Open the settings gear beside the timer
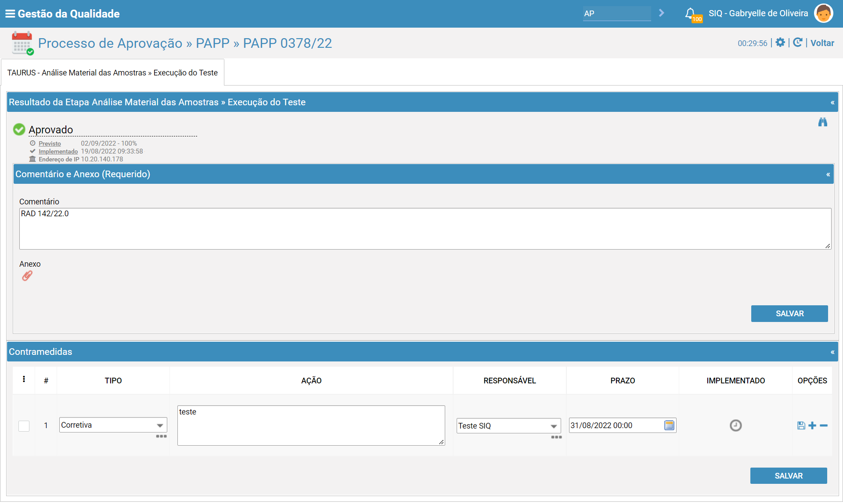Screen dimensions: 843x504 click(x=780, y=43)
